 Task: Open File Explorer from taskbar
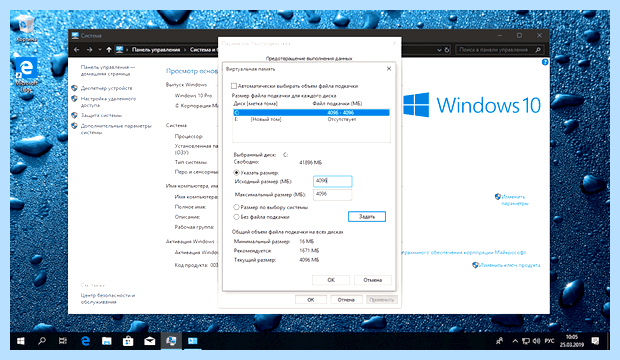tap(106, 341)
